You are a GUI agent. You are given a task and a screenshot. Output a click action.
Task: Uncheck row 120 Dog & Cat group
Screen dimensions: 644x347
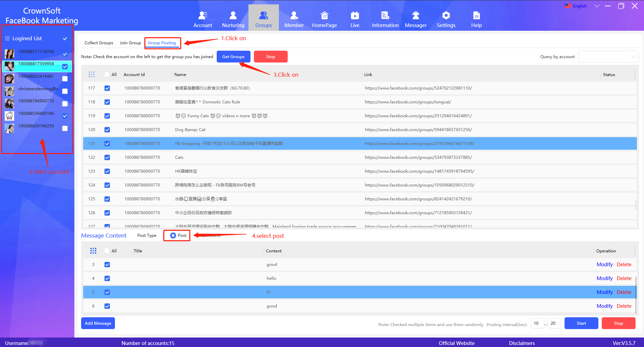point(107,130)
